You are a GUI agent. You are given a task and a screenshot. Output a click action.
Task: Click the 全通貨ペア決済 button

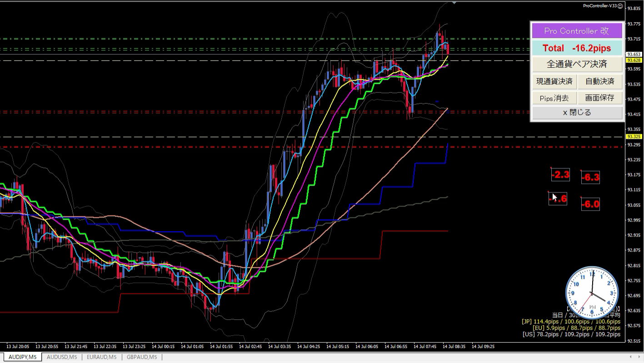tap(577, 64)
